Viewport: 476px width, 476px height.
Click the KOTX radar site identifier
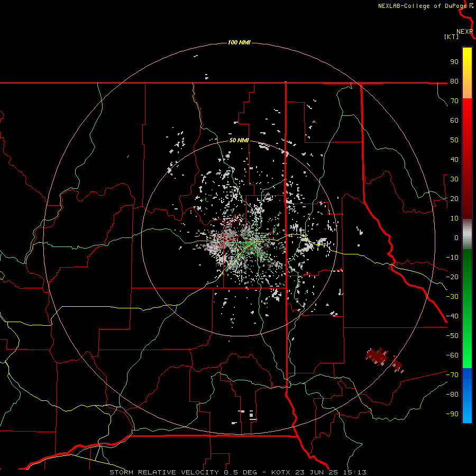click(x=281, y=472)
